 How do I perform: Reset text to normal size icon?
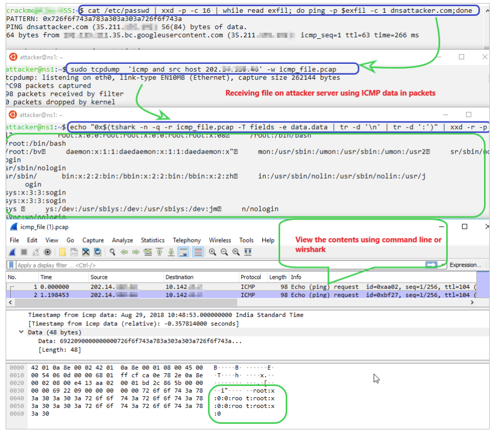point(236,252)
